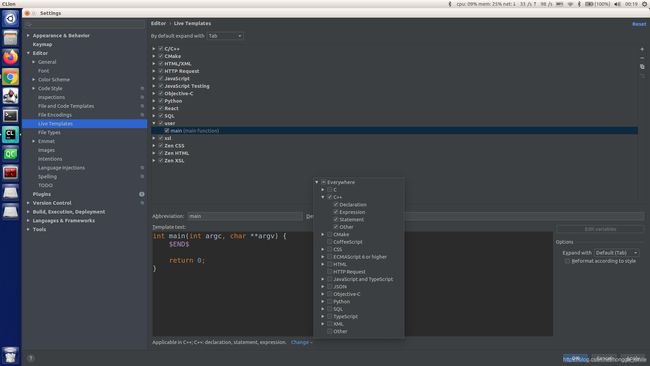Open the Plugins settings page
The image size is (650, 366).
pos(41,194)
